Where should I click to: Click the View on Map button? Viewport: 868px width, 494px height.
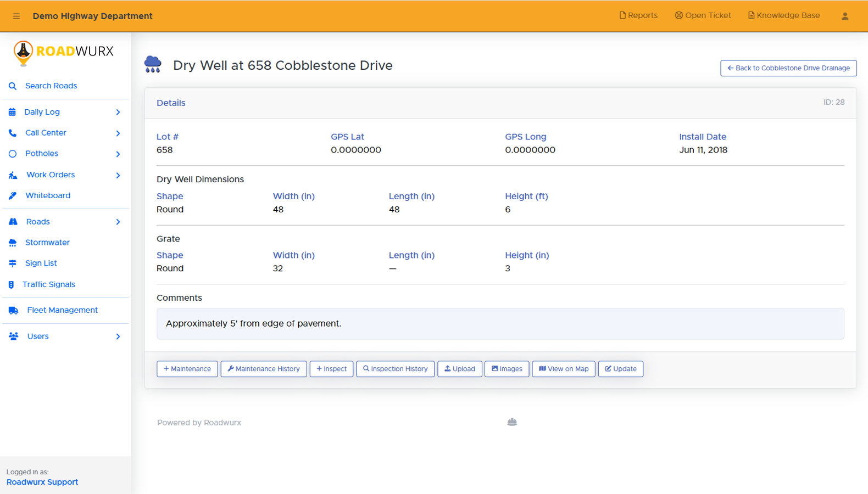pos(563,369)
